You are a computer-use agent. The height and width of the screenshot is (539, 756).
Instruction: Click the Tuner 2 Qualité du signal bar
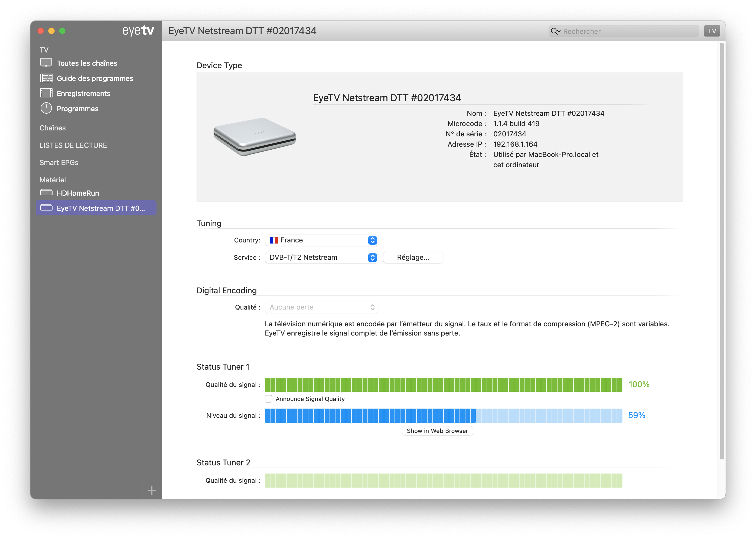tap(443, 481)
